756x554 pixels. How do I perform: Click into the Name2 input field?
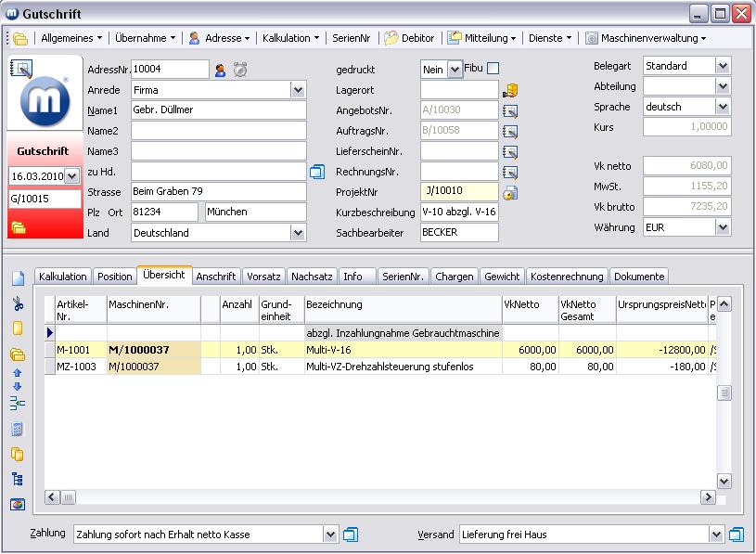click(218, 131)
